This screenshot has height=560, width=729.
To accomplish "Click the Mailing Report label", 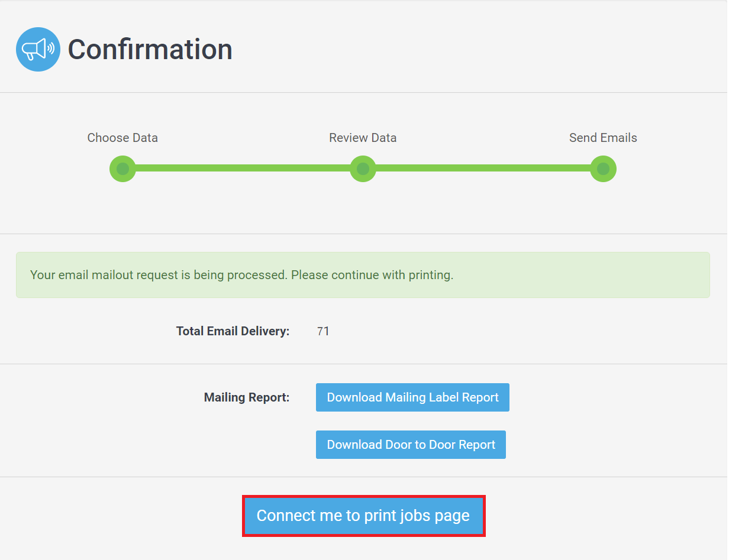I will coord(247,397).
